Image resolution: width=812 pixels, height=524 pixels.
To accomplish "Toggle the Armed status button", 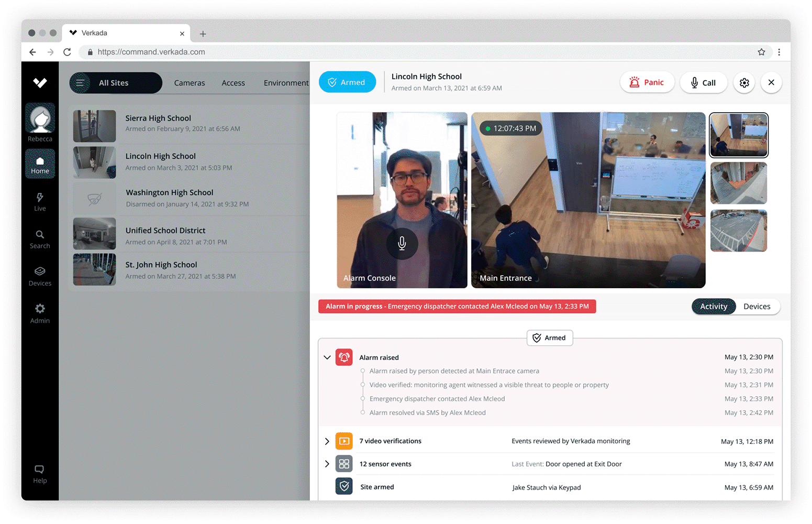I will pos(347,82).
